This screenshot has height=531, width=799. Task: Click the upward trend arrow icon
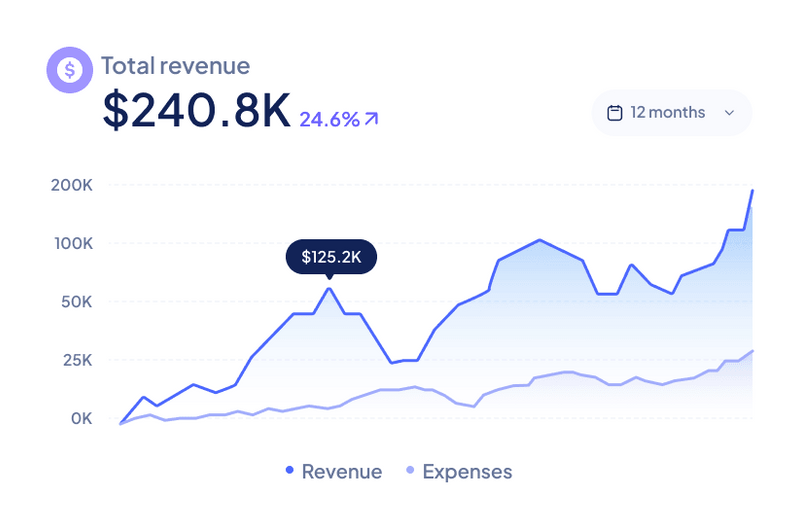pyautogui.click(x=372, y=119)
